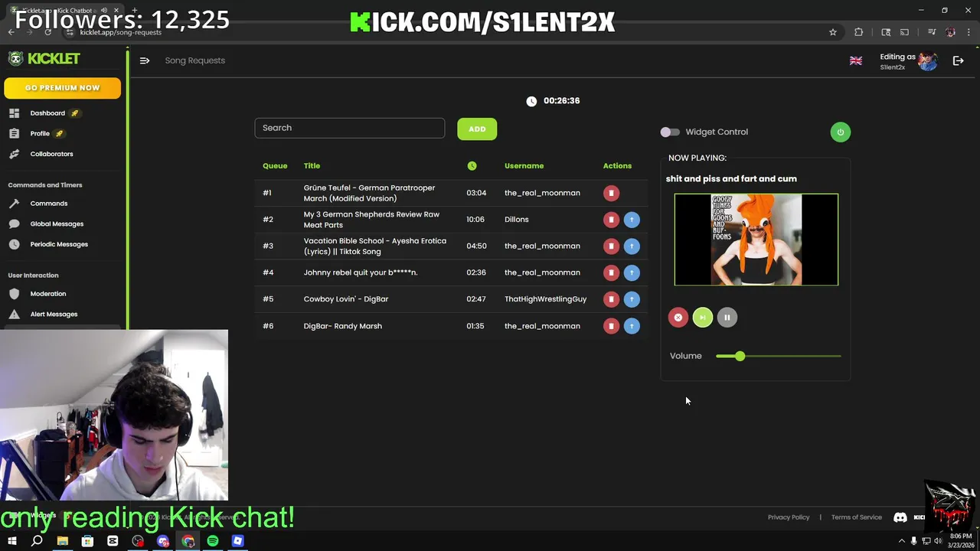Delete My 3 German Shepherds song
This screenshot has height=551, width=980.
611,220
